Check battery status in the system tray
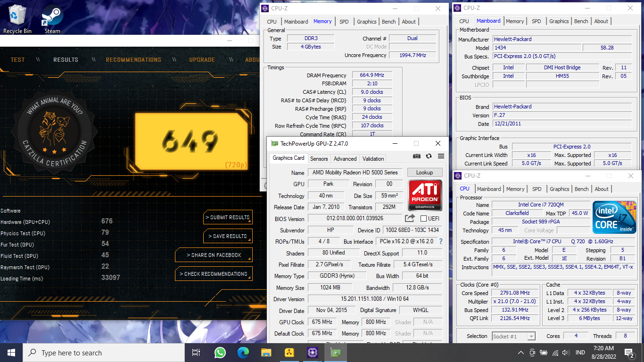644x362 pixels. click(x=544, y=353)
